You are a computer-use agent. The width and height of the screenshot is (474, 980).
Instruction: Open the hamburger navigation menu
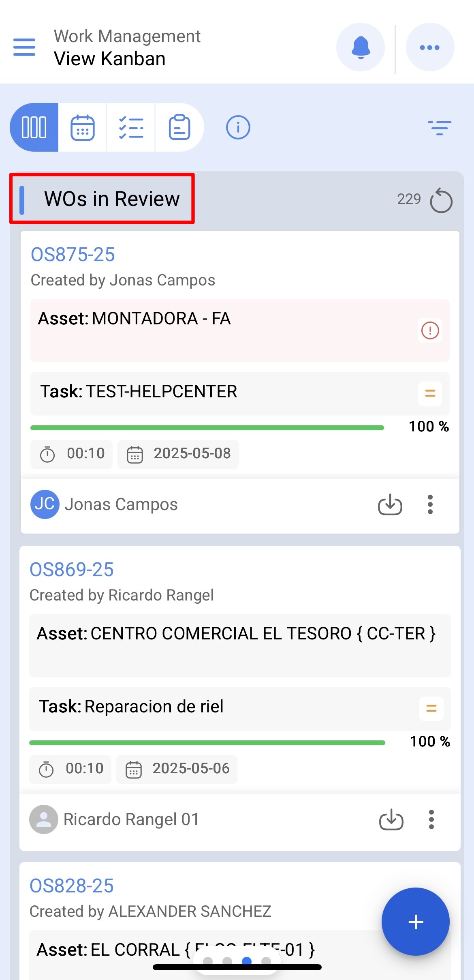pyautogui.click(x=24, y=47)
